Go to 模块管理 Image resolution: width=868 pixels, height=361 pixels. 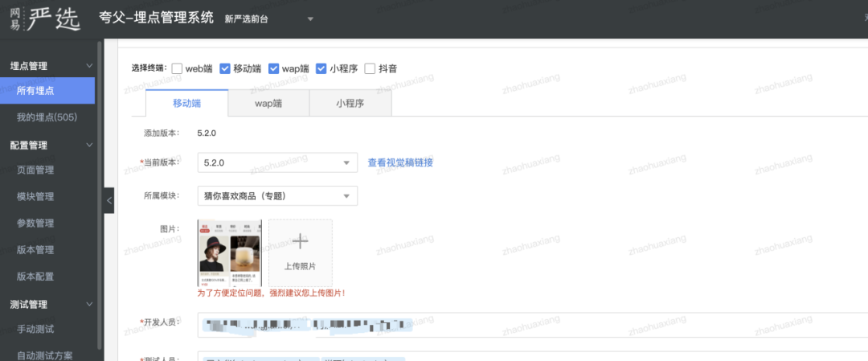pyautogui.click(x=35, y=196)
